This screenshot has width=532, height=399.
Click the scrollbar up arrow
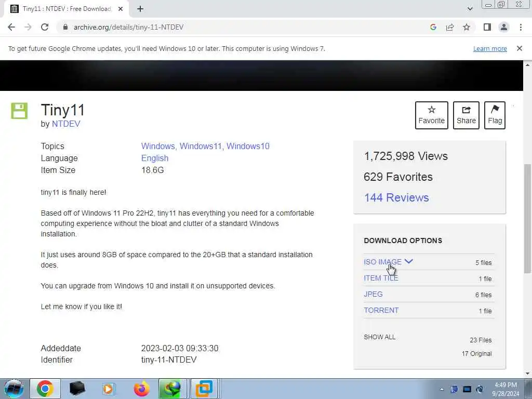click(x=528, y=64)
